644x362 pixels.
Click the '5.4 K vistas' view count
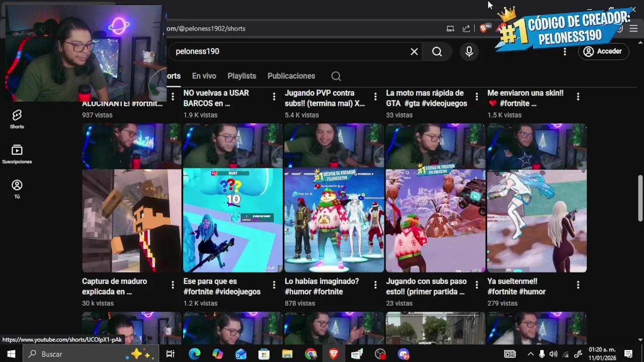pos(302,115)
